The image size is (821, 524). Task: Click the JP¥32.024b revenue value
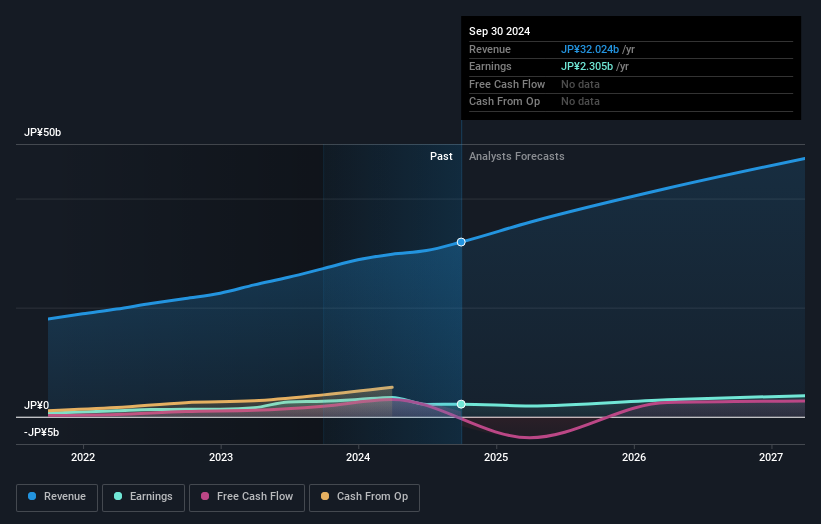(x=590, y=49)
